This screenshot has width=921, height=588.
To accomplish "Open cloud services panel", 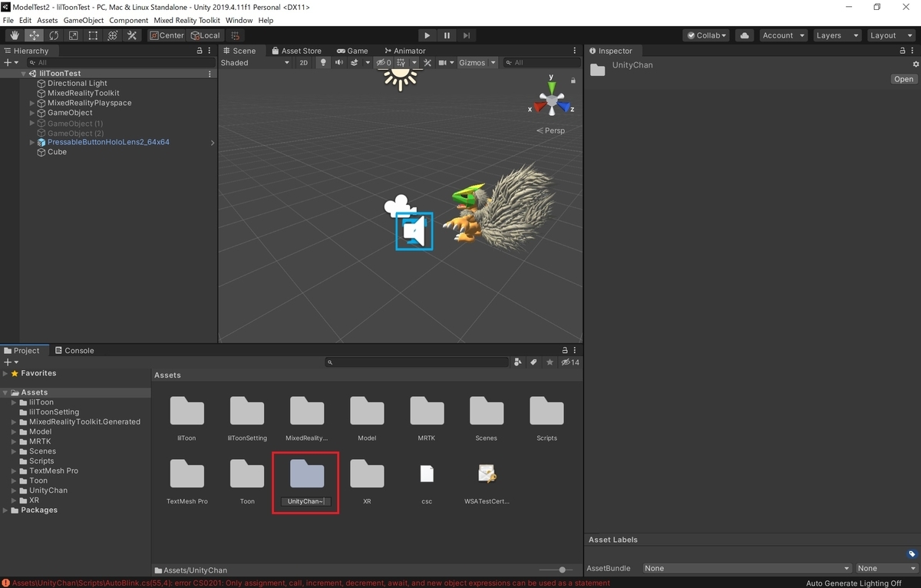I will coord(744,35).
